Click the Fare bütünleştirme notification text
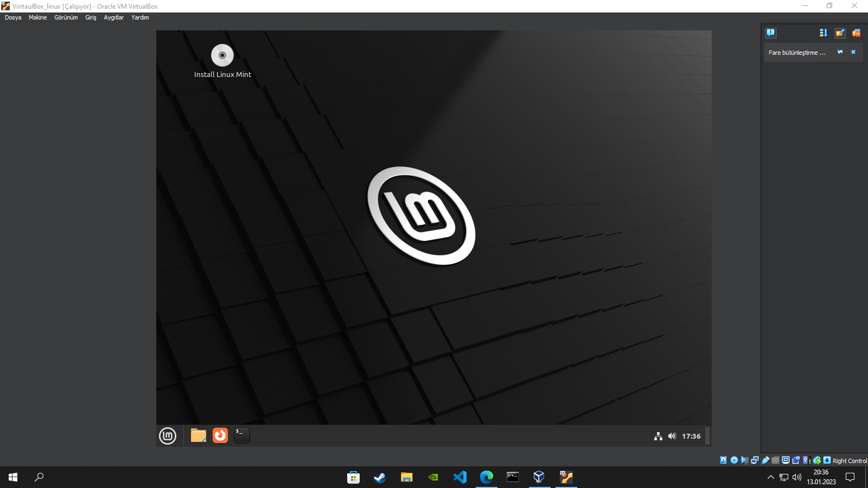This screenshot has height=488, width=868. click(797, 53)
